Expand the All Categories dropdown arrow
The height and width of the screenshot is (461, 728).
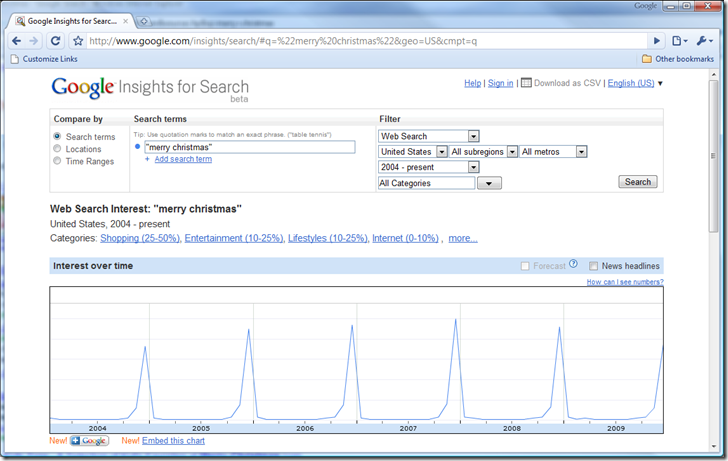point(489,183)
